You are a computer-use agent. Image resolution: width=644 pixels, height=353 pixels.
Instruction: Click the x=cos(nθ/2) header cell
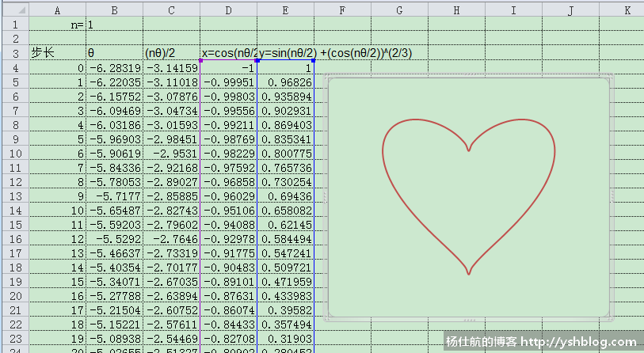[229, 53]
